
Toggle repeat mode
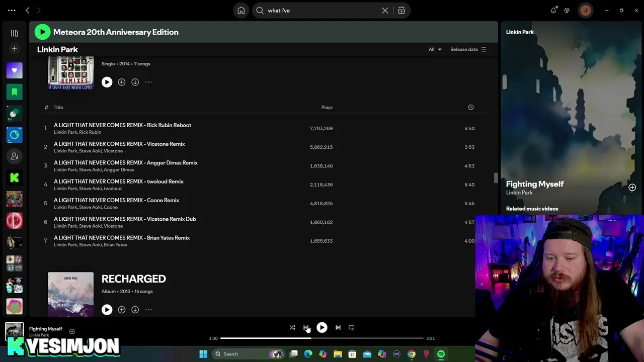click(x=352, y=328)
